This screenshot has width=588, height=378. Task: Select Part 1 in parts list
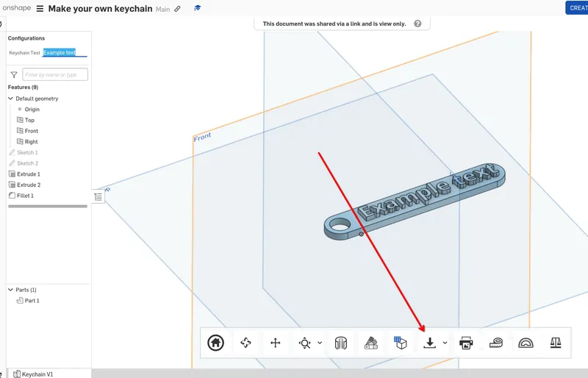32,301
